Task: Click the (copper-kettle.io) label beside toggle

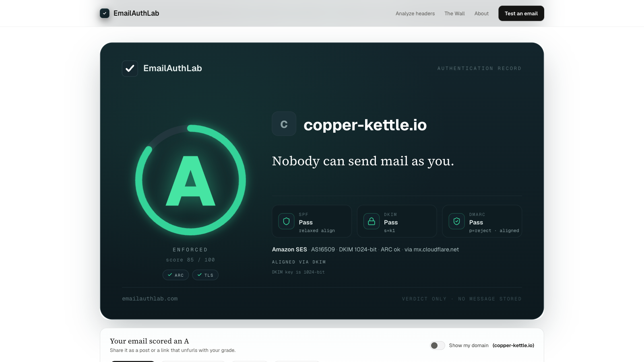Action: [x=513, y=346]
